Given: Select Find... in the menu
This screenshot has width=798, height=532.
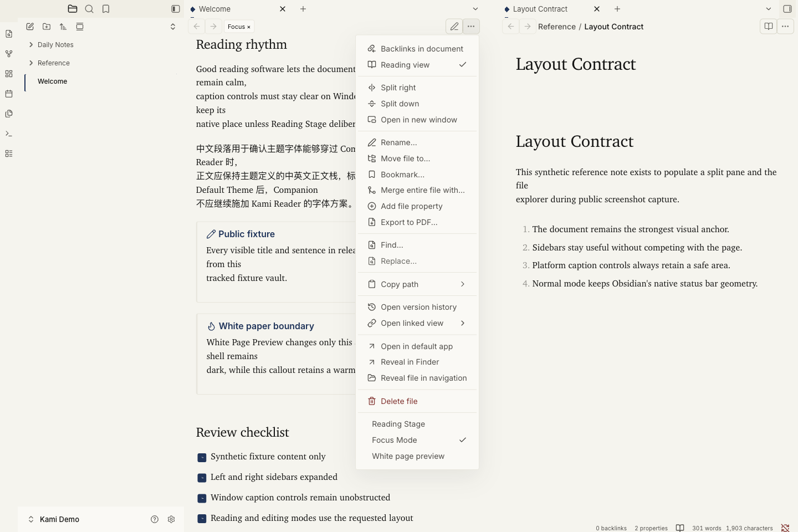Looking at the screenshot, I should (x=417, y=245).
